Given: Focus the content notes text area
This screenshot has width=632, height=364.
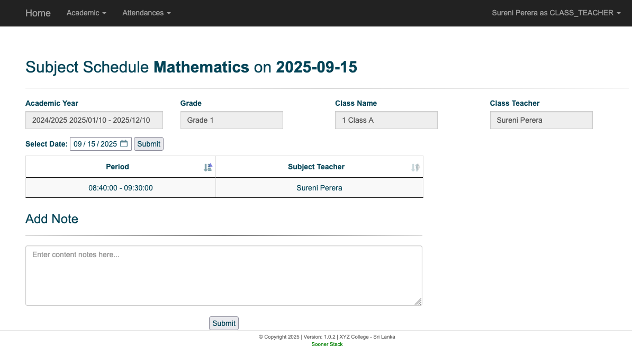Looking at the screenshot, I should click(x=223, y=275).
